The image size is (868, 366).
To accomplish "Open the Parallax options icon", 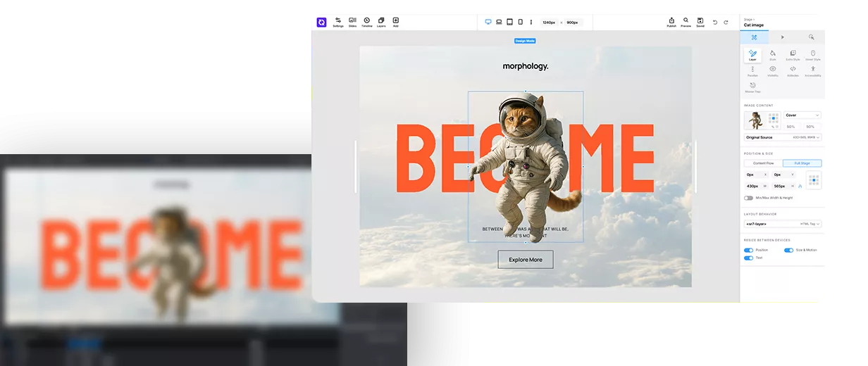I will coord(752,70).
